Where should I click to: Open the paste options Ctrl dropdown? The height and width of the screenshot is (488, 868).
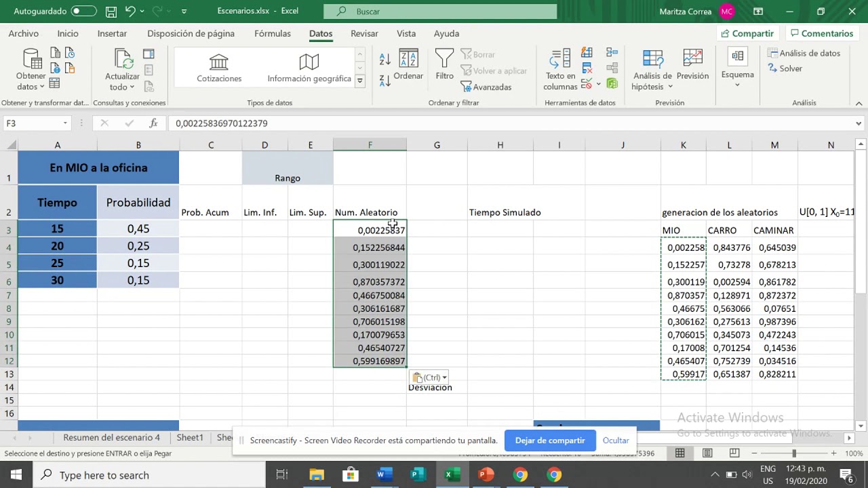click(430, 378)
